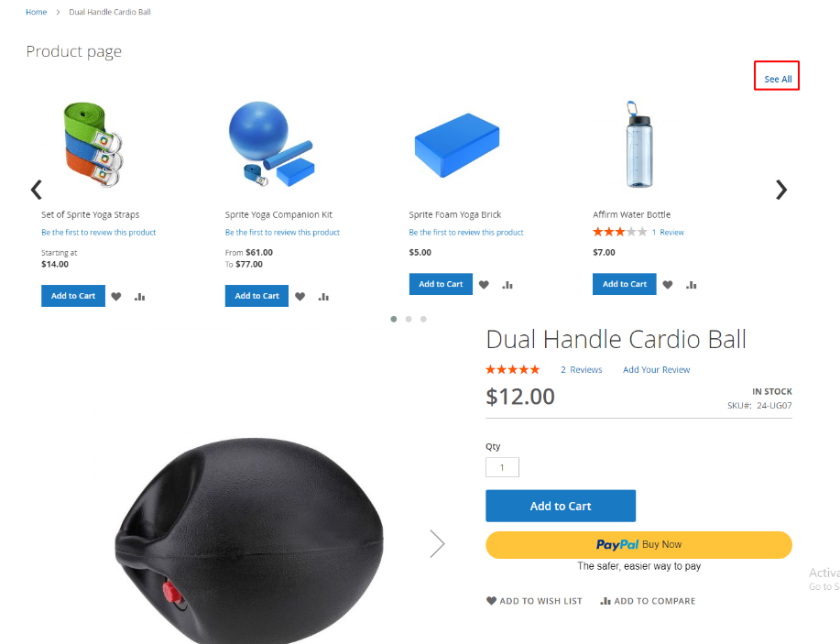Open the Home breadcrumb link
The height and width of the screenshot is (644, 840).
(37, 12)
